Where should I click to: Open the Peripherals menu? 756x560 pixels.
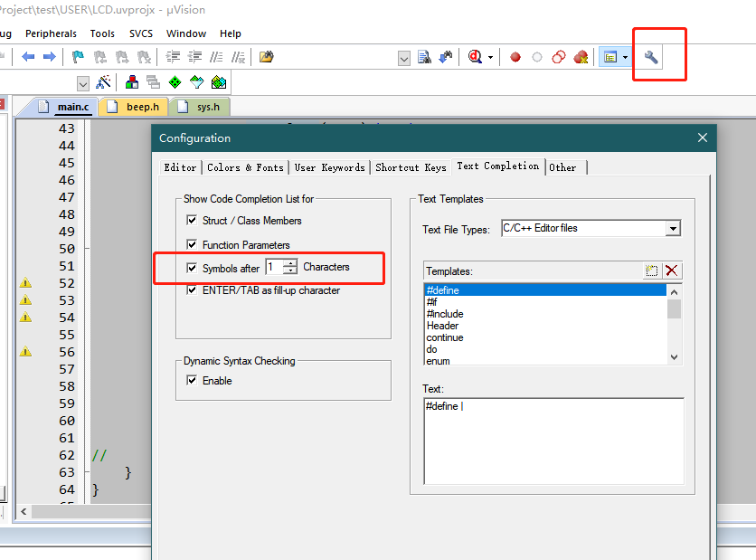click(x=51, y=33)
